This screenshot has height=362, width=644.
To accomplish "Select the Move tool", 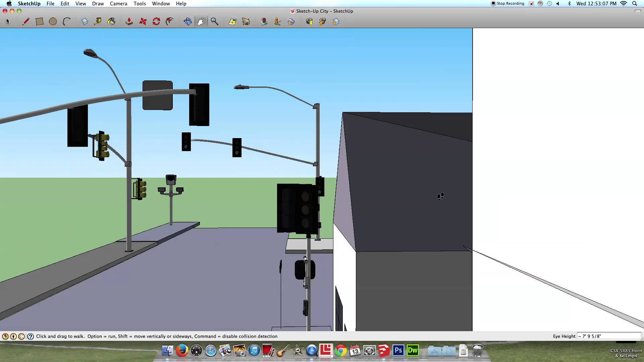I will 143,21.
